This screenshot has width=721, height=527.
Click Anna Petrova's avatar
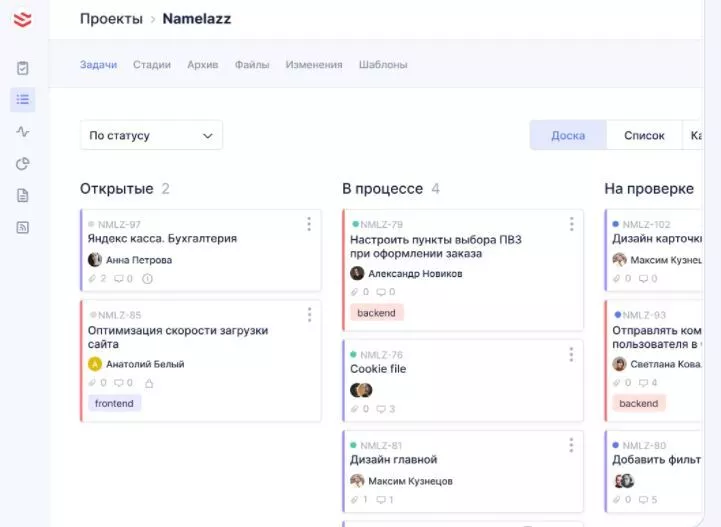tap(95, 260)
